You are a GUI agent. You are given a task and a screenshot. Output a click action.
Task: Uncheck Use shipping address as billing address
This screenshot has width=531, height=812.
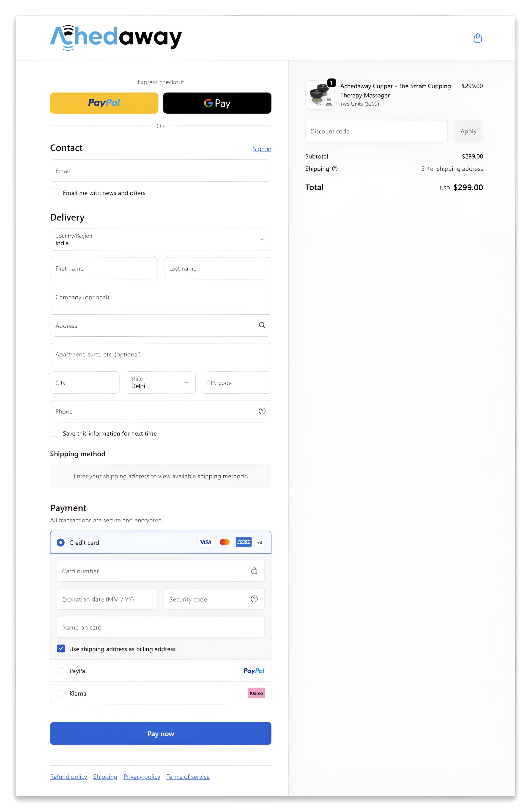[61, 649]
